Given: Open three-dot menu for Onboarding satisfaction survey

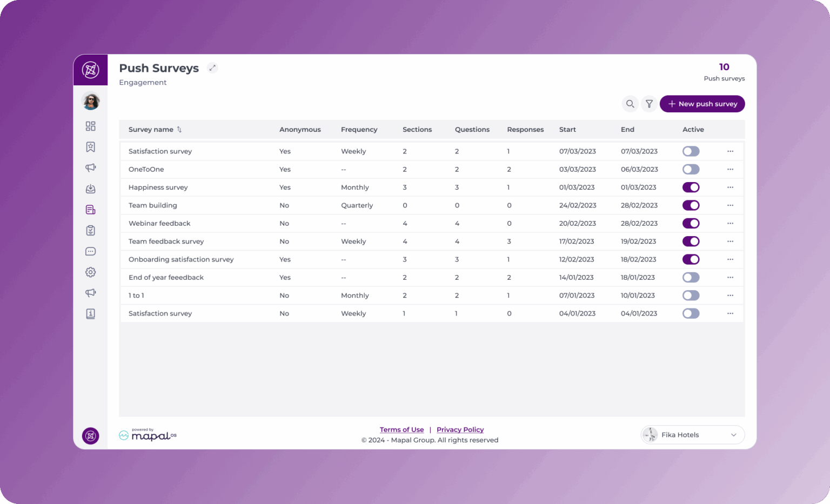Looking at the screenshot, I should point(730,259).
